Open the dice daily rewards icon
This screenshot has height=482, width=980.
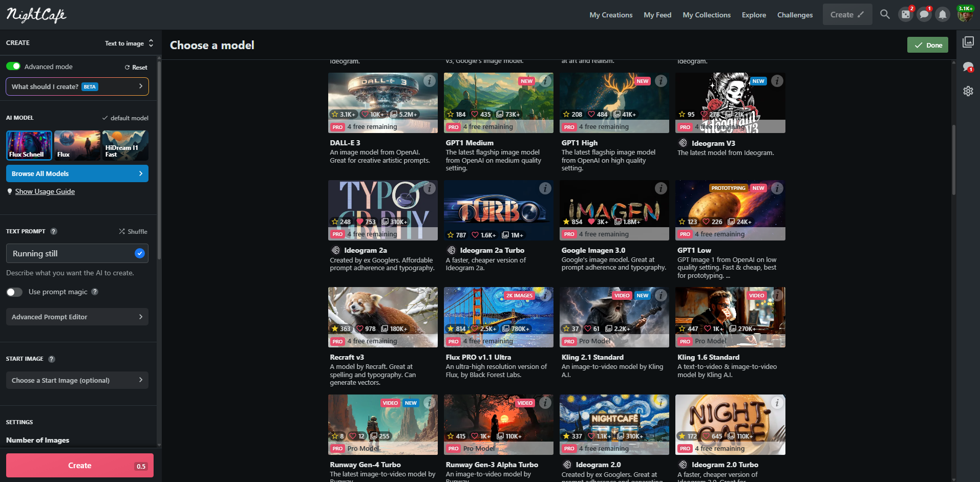pos(906,15)
